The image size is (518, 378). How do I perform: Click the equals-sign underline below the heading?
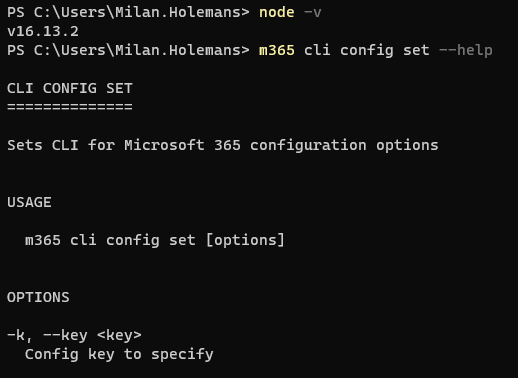coord(70,107)
